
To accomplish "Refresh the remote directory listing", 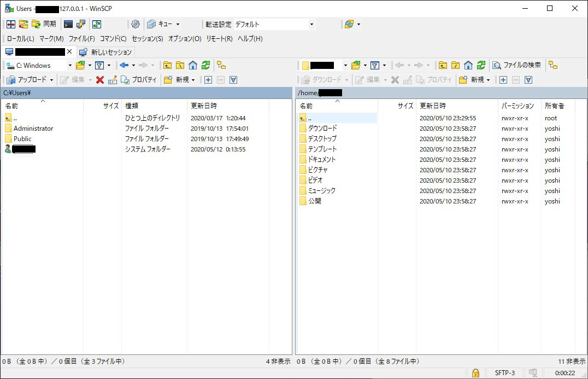I will [482, 65].
